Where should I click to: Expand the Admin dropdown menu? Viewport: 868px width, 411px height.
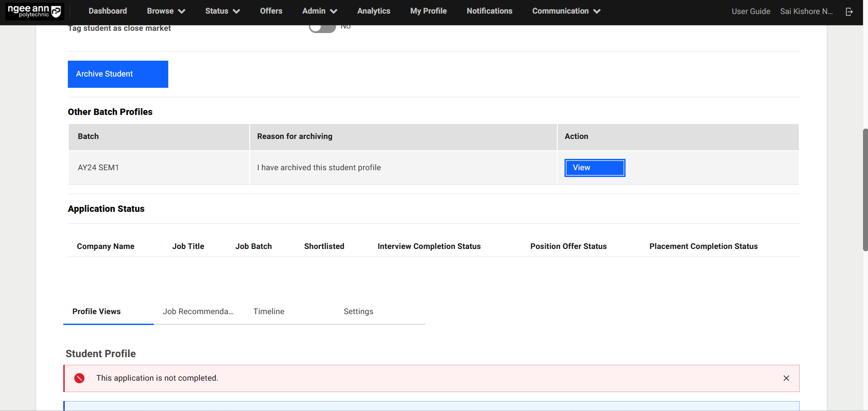click(319, 11)
